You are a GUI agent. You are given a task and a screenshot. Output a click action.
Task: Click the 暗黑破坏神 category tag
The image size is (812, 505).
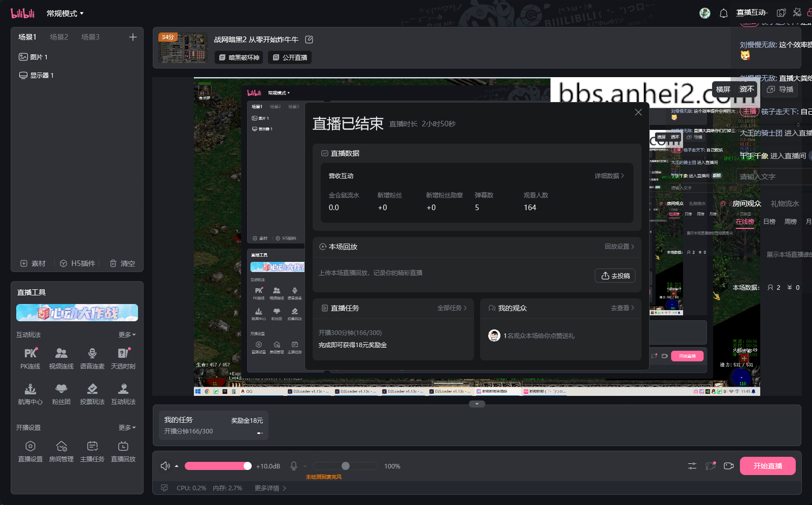(239, 57)
